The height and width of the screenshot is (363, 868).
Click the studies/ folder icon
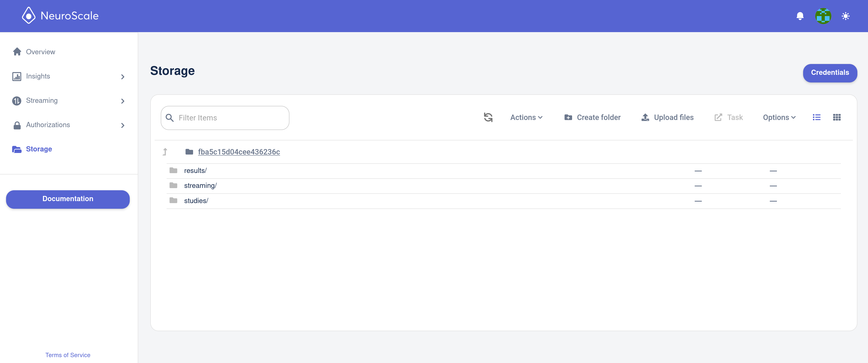[x=173, y=200]
